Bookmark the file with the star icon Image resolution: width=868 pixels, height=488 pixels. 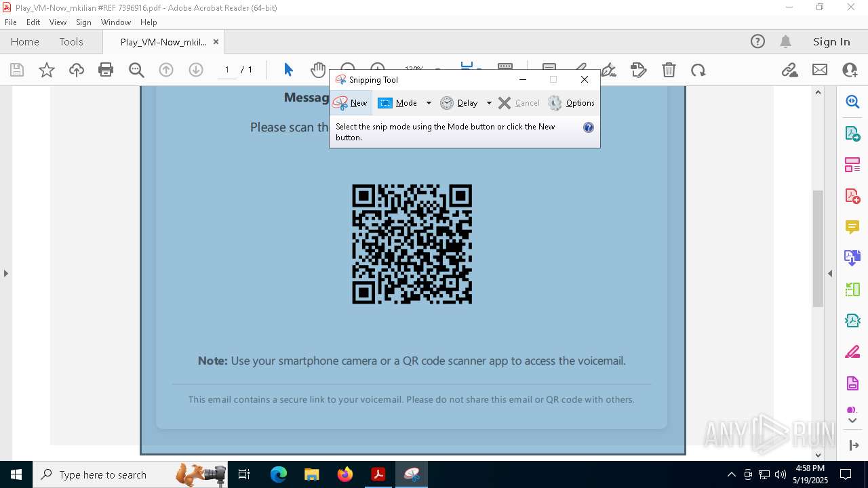(47, 70)
